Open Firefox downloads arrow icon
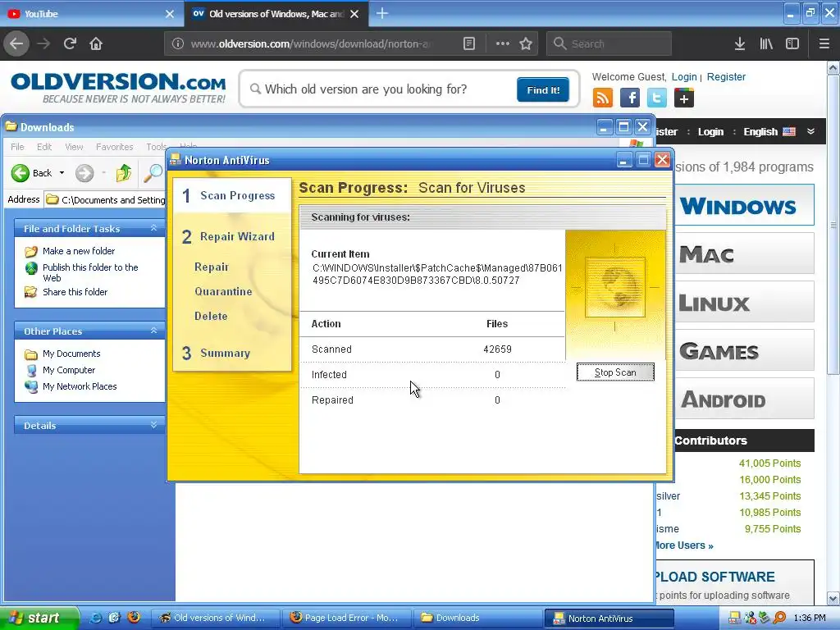 (740, 43)
